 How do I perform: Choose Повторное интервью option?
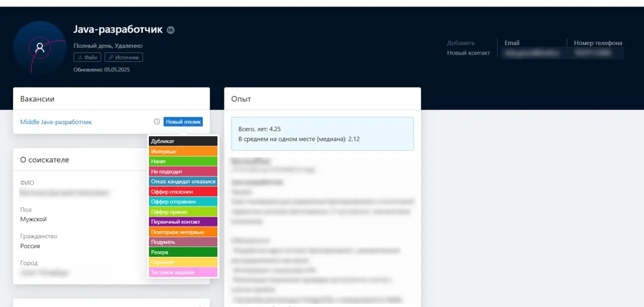coord(183,232)
